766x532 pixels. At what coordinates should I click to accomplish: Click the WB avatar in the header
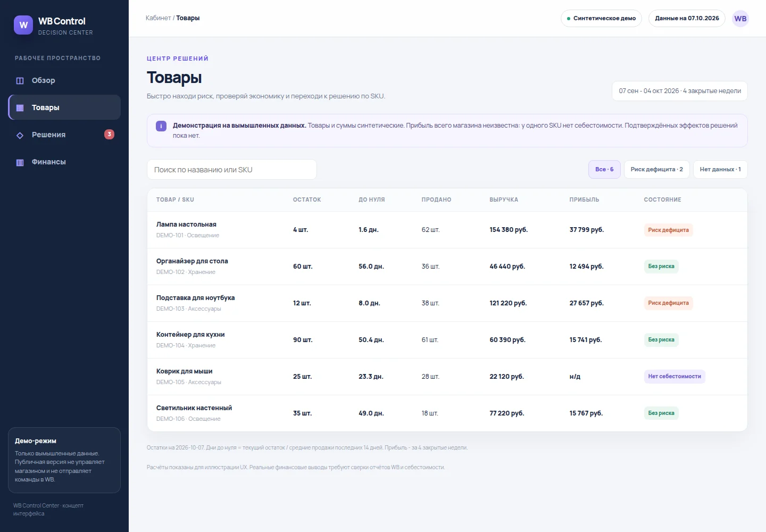[x=740, y=19]
